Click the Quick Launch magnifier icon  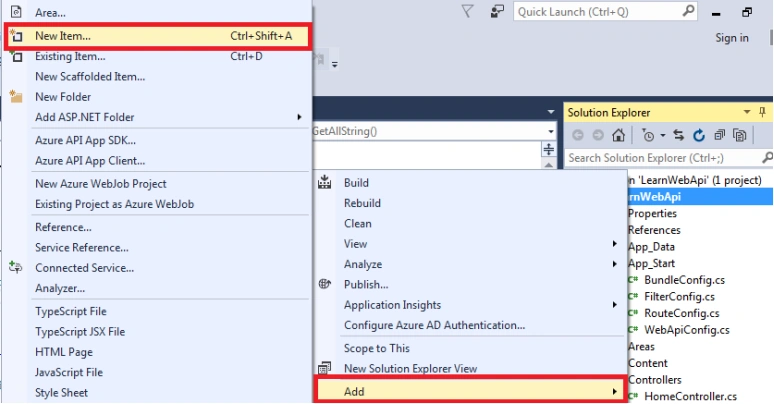pyautogui.click(x=689, y=11)
